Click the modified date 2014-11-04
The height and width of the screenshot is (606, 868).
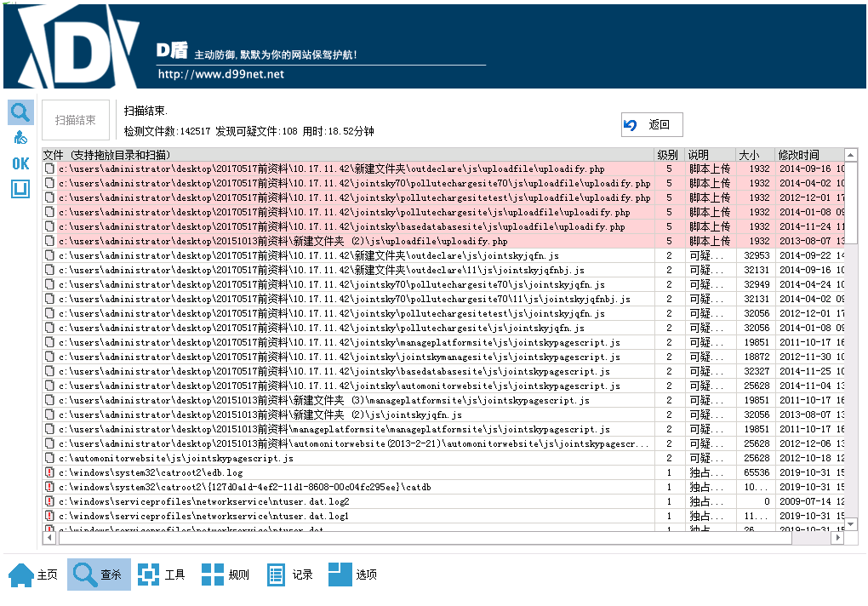(x=805, y=386)
